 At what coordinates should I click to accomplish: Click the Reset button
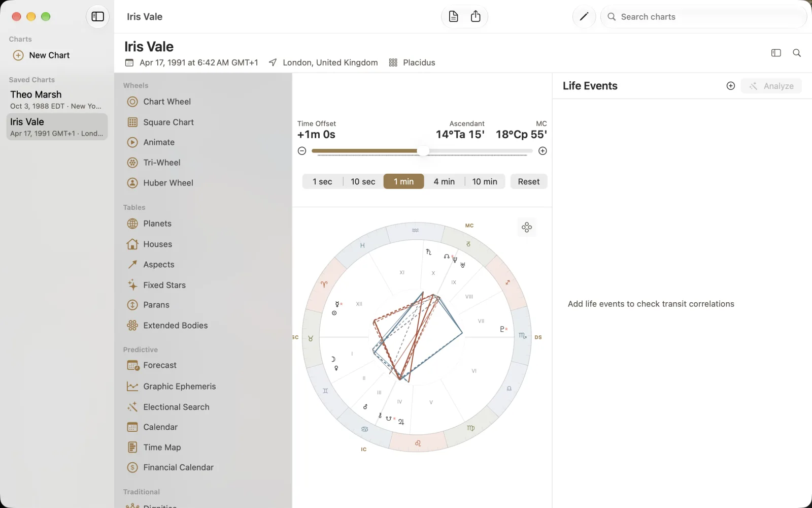[x=529, y=181]
